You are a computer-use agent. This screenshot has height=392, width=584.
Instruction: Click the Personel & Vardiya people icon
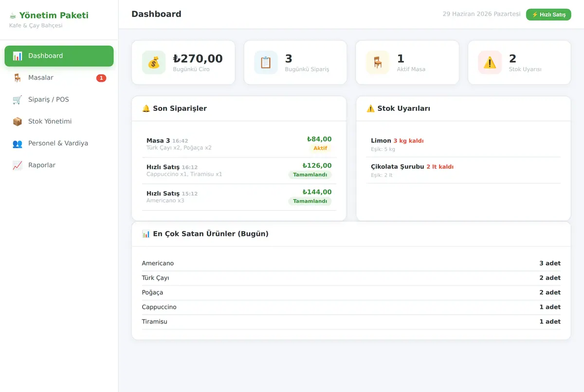[x=18, y=143]
